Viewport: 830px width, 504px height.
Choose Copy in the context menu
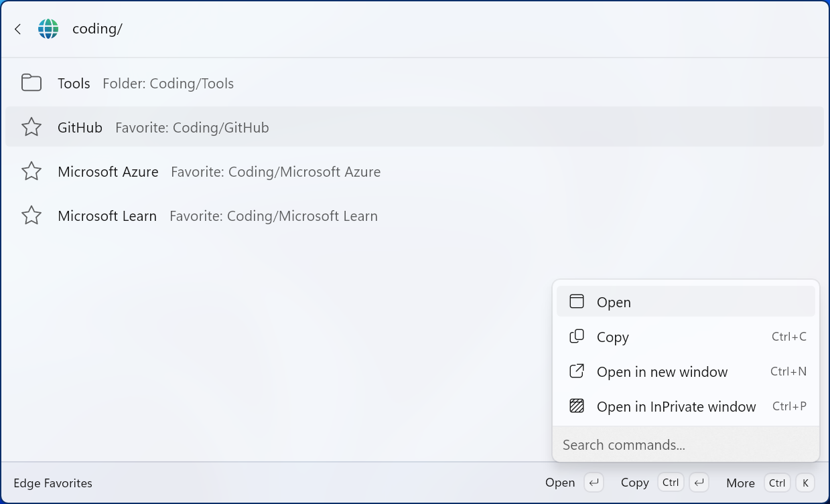click(686, 337)
